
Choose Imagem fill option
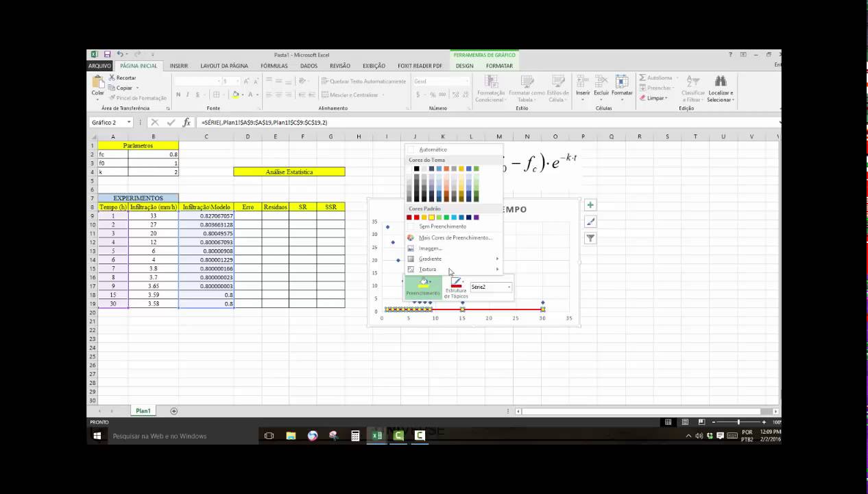[453, 248]
